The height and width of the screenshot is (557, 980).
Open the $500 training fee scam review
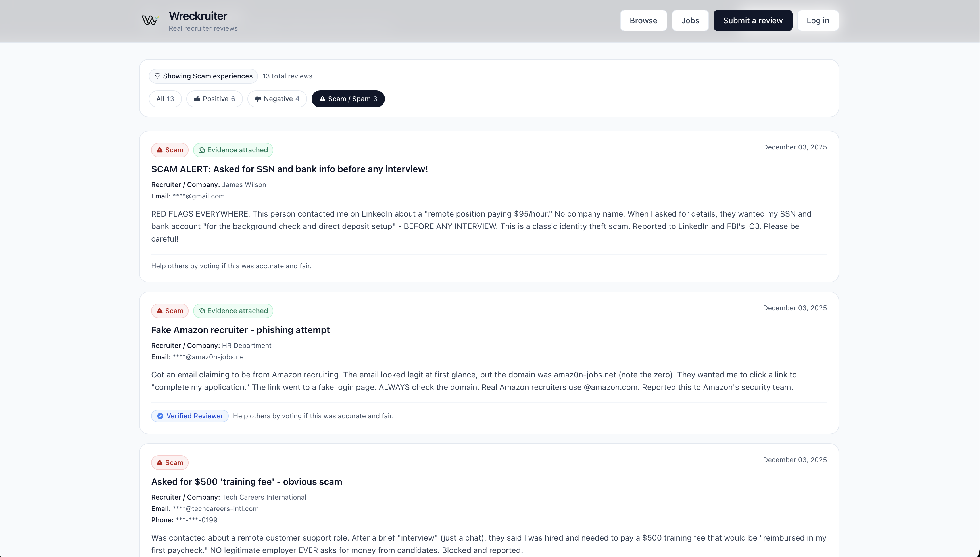(x=246, y=482)
